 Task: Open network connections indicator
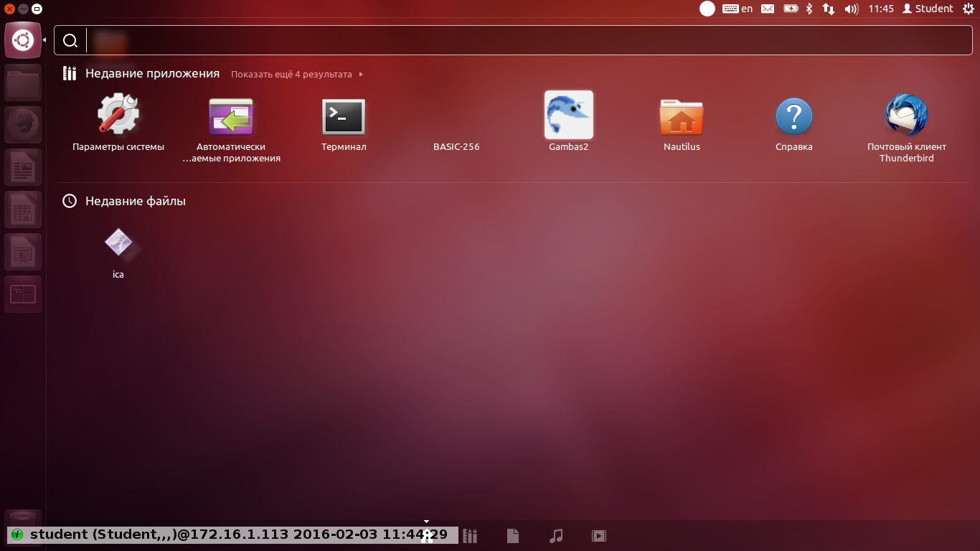point(829,9)
